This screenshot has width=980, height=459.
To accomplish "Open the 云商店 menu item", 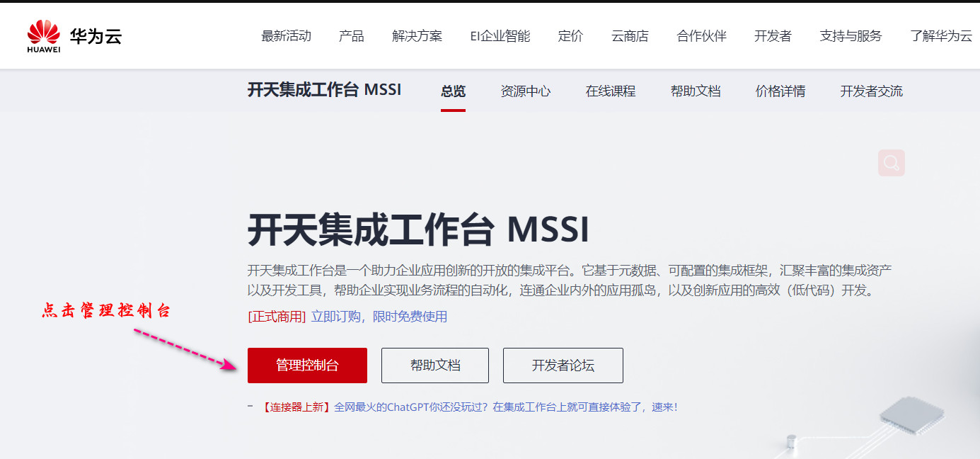I will click(630, 36).
